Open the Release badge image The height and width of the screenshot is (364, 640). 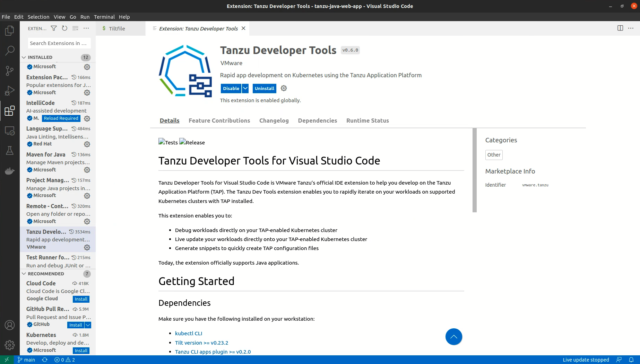point(192,142)
